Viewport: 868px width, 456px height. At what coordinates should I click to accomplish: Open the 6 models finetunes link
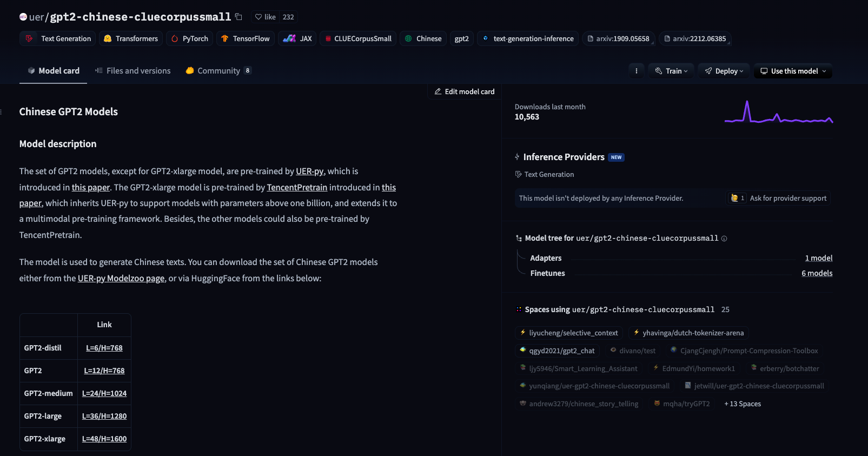tap(817, 273)
